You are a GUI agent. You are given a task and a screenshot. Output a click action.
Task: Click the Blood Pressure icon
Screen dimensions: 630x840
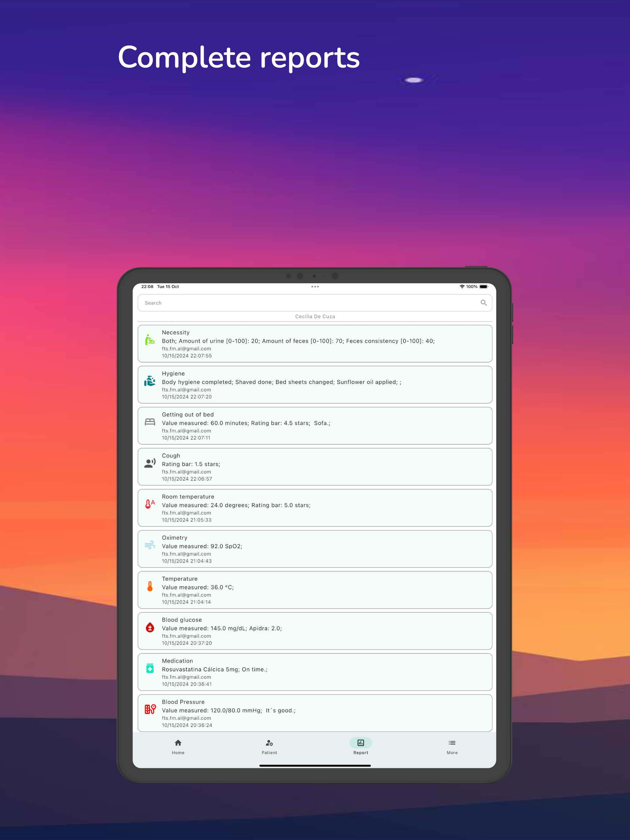[150, 709]
